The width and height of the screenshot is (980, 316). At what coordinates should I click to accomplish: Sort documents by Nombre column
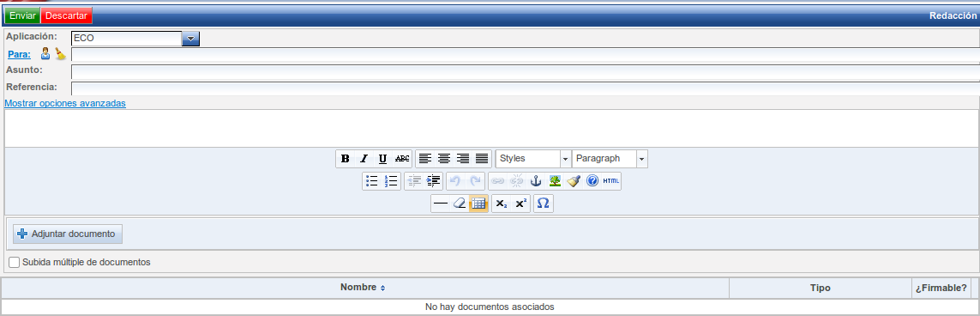pos(364,287)
